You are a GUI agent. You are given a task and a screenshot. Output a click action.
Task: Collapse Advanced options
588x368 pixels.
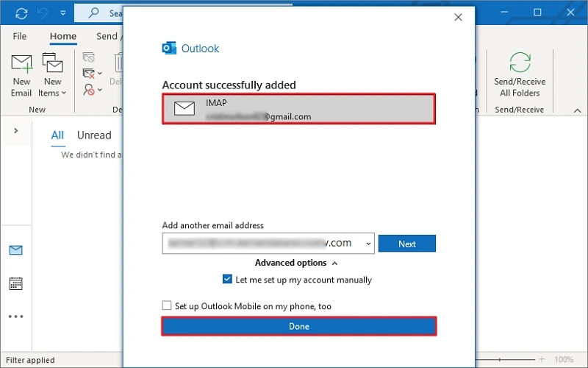tap(296, 263)
